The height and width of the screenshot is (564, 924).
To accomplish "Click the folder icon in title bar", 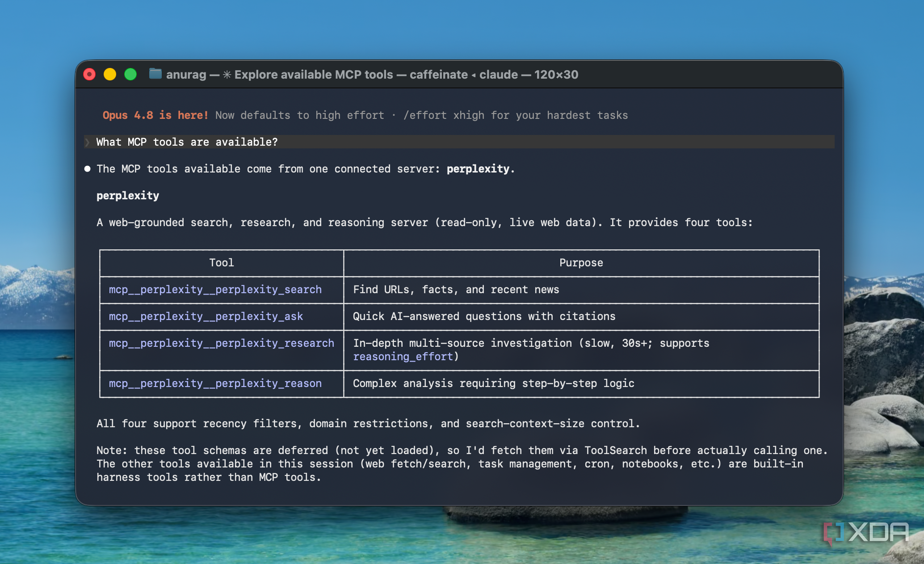I will click(155, 74).
